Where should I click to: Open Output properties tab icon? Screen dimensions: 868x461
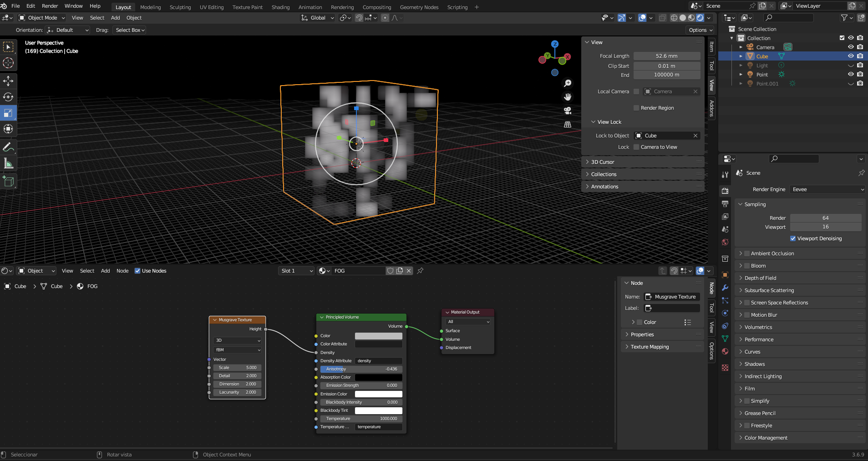[725, 204]
